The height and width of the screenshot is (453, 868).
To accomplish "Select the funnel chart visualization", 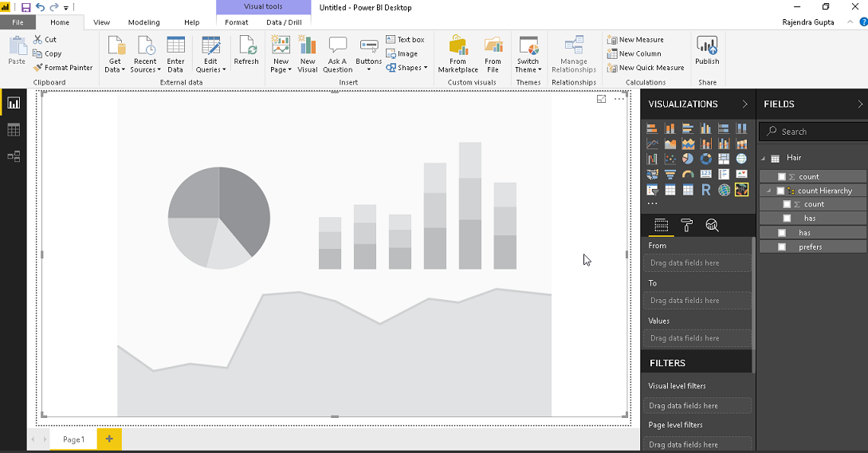I will (670, 175).
